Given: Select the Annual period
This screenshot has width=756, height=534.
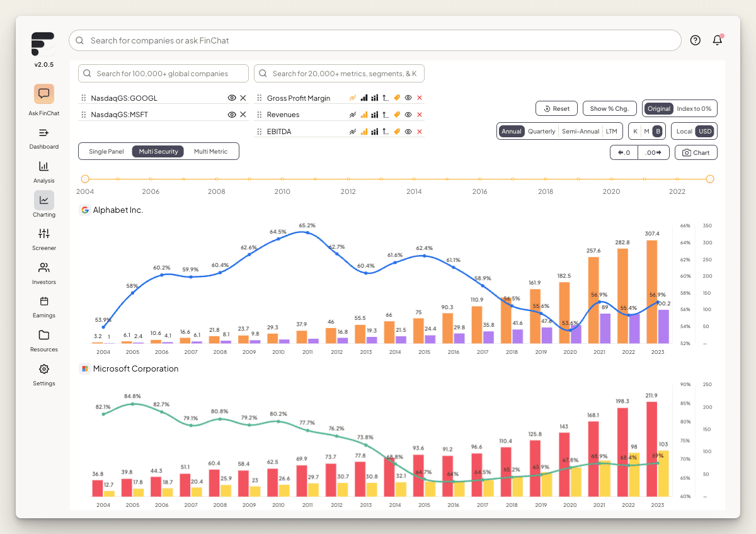Looking at the screenshot, I should click(x=512, y=131).
